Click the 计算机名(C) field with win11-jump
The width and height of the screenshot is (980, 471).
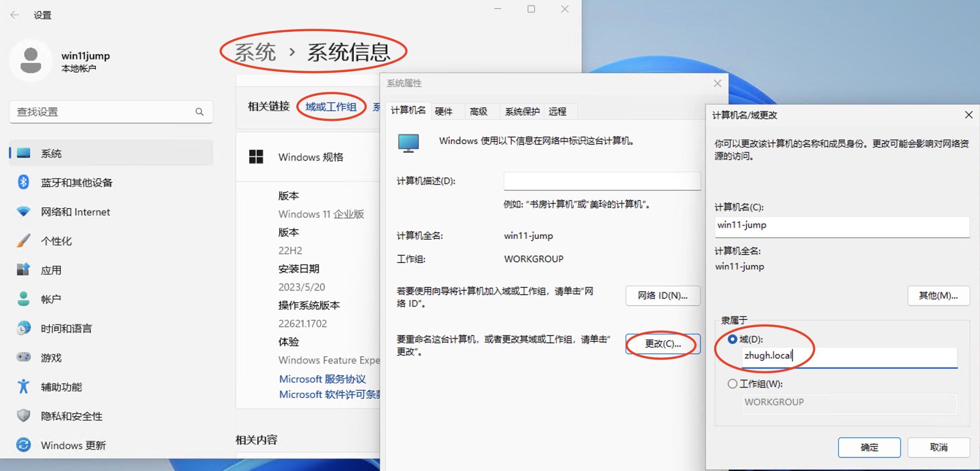click(x=842, y=227)
